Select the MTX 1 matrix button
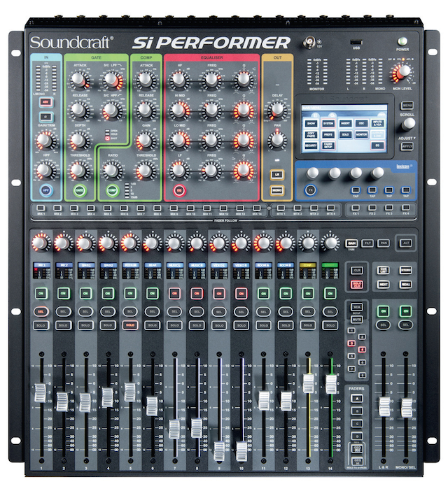The height and width of the screenshot is (484, 448). pyautogui.click(x=281, y=208)
